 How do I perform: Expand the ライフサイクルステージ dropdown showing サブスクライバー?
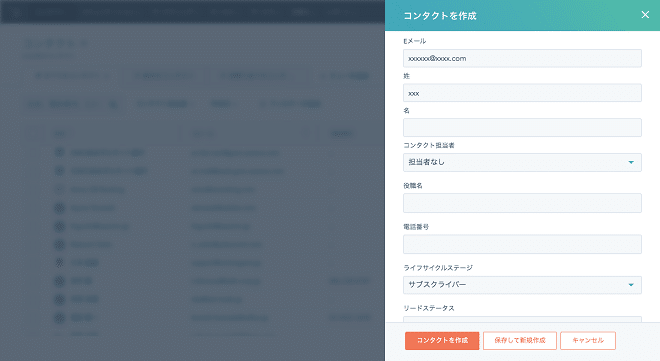522,285
